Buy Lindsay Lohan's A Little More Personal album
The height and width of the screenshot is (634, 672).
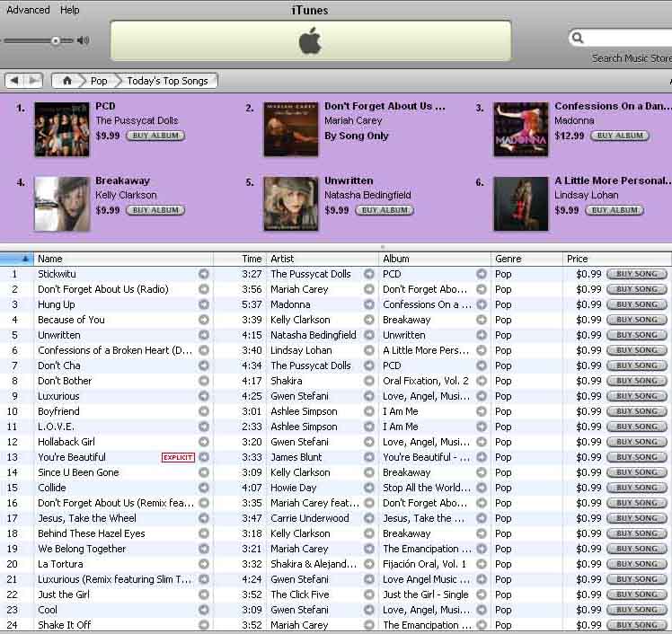point(615,210)
